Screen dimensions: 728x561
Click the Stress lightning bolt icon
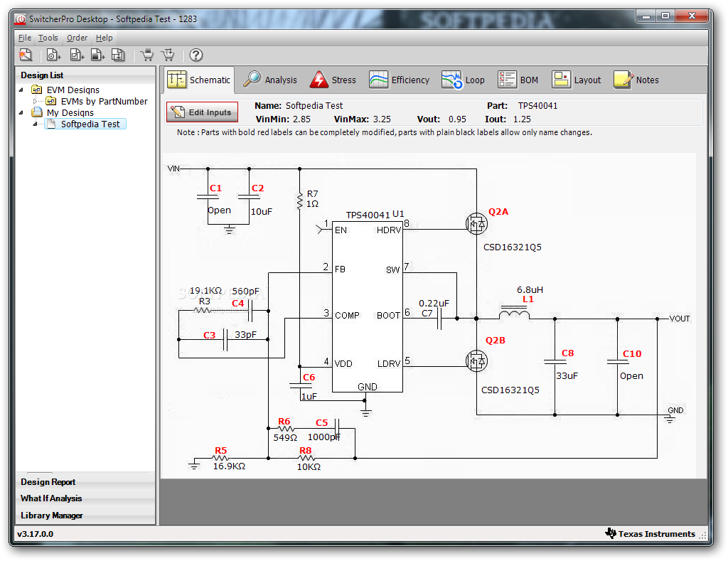tap(319, 80)
